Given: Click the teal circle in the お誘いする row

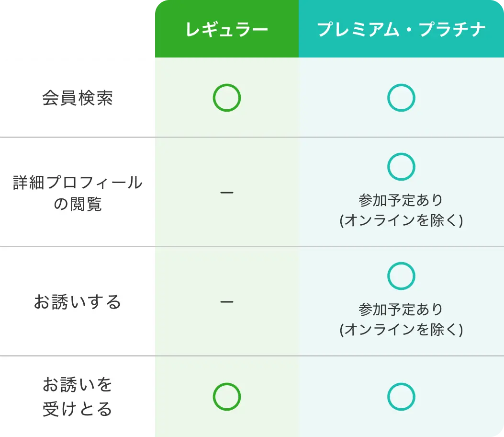Looking at the screenshot, I should (x=401, y=276).
